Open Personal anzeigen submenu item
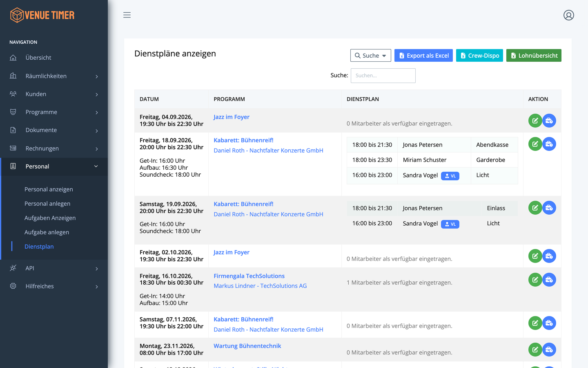 coord(49,189)
